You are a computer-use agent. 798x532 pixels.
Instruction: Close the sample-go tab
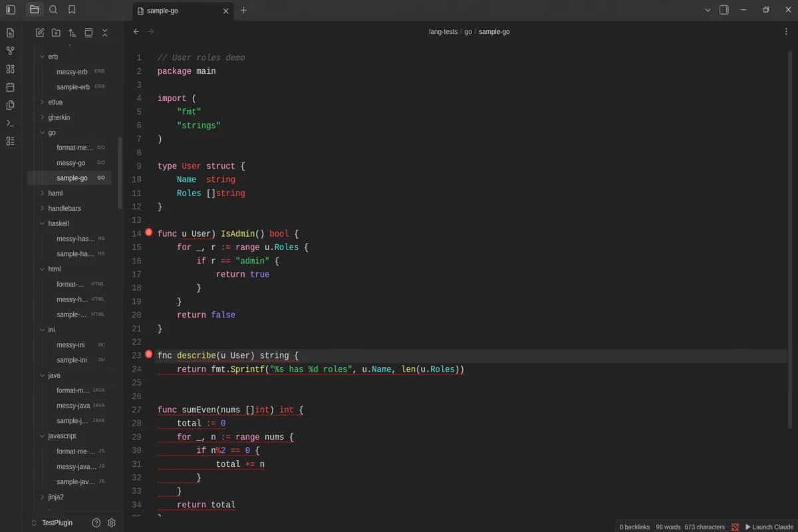point(226,11)
